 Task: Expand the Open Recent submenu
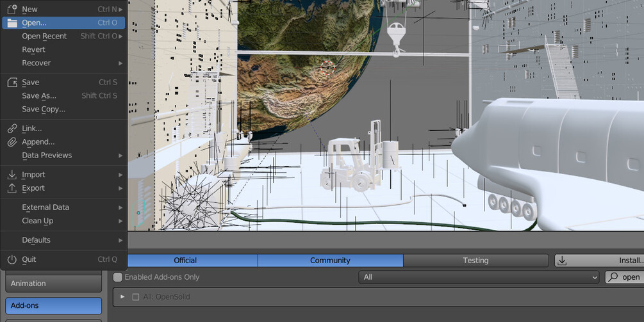(x=63, y=36)
